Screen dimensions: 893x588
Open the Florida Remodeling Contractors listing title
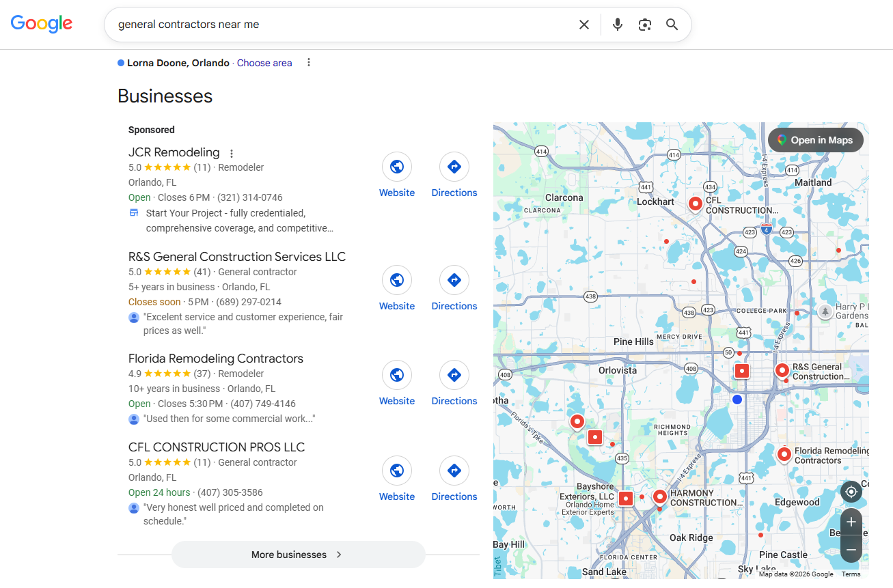[x=216, y=359]
